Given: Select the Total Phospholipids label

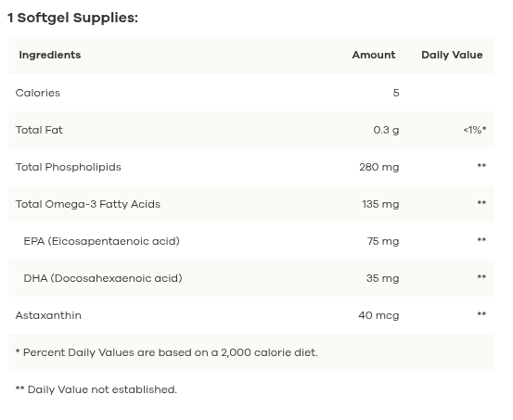Looking at the screenshot, I should [x=68, y=167].
